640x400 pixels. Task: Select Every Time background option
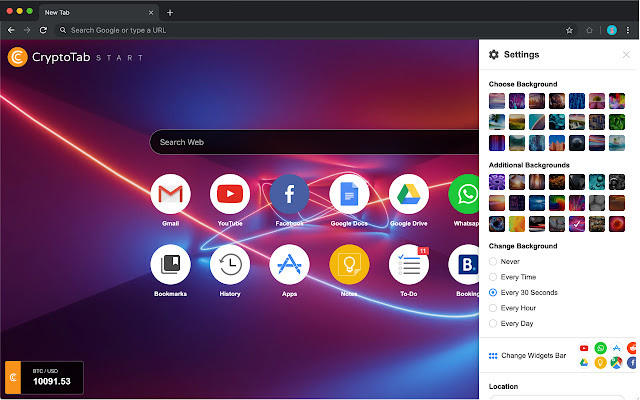point(493,276)
